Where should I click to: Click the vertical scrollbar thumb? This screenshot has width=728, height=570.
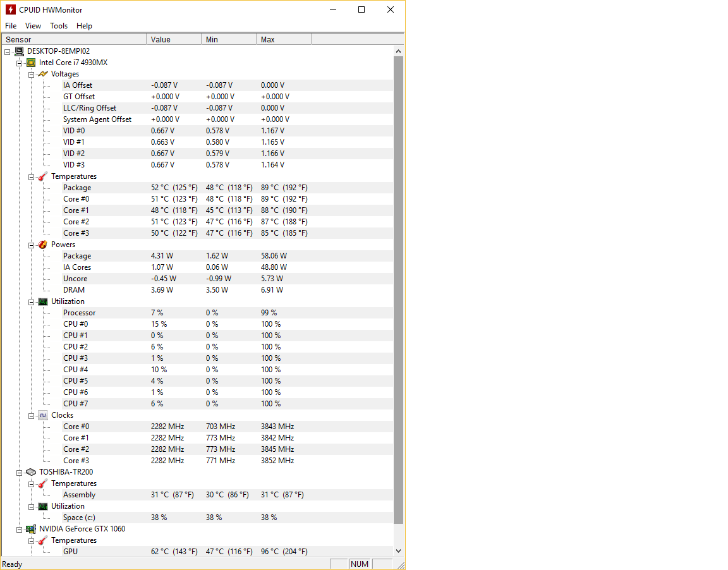(398, 290)
